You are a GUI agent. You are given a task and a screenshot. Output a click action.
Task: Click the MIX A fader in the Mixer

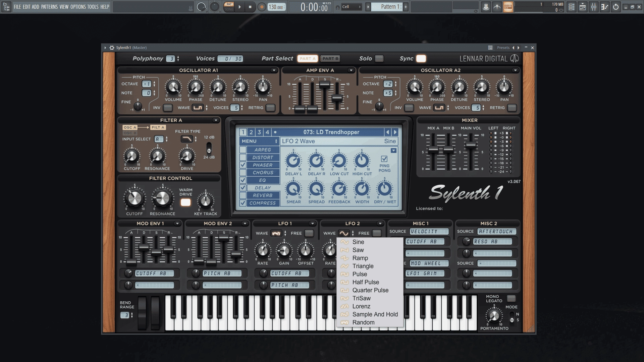pyautogui.click(x=433, y=150)
